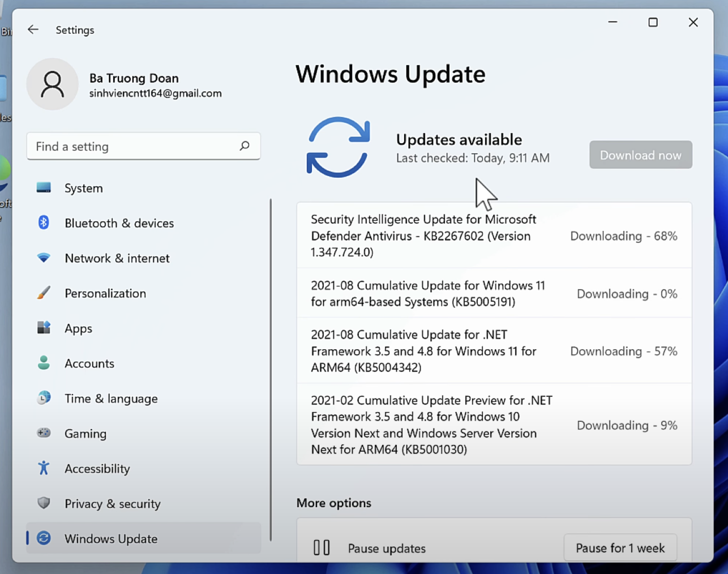Click the Apps icon in sidebar
728x574 pixels.
click(44, 328)
